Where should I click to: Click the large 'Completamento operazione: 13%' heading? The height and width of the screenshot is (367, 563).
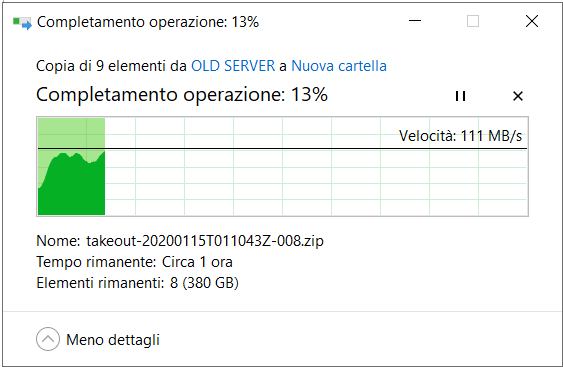point(182,95)
